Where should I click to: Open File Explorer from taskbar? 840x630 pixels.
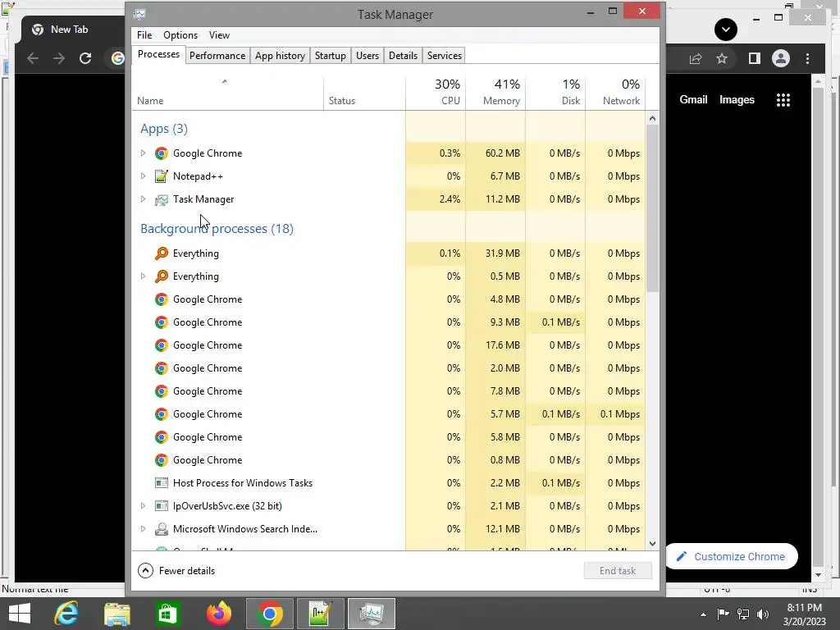116,614
